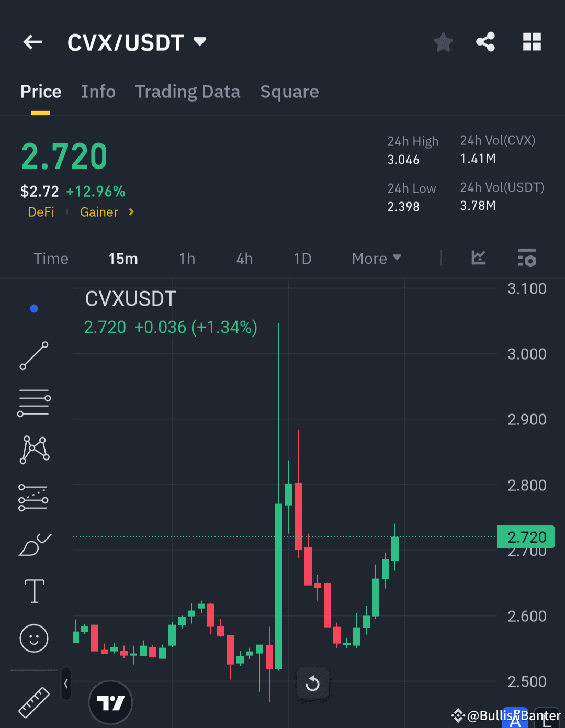Select the XABCD pattern tool
Viewport: 565px width, 728px height.
point(33,449)
